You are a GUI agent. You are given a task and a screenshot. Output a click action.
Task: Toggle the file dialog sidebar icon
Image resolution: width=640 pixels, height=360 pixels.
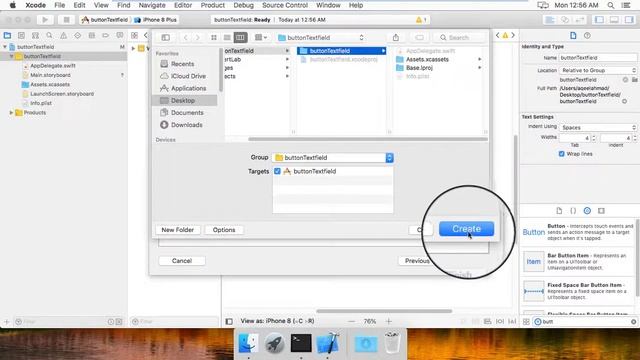(x=165, y=38)
